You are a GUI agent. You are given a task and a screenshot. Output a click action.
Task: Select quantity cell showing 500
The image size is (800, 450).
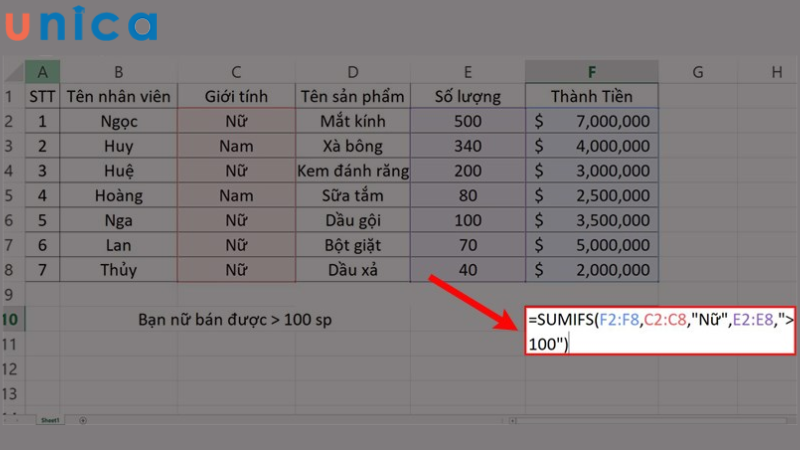(468, 121)
